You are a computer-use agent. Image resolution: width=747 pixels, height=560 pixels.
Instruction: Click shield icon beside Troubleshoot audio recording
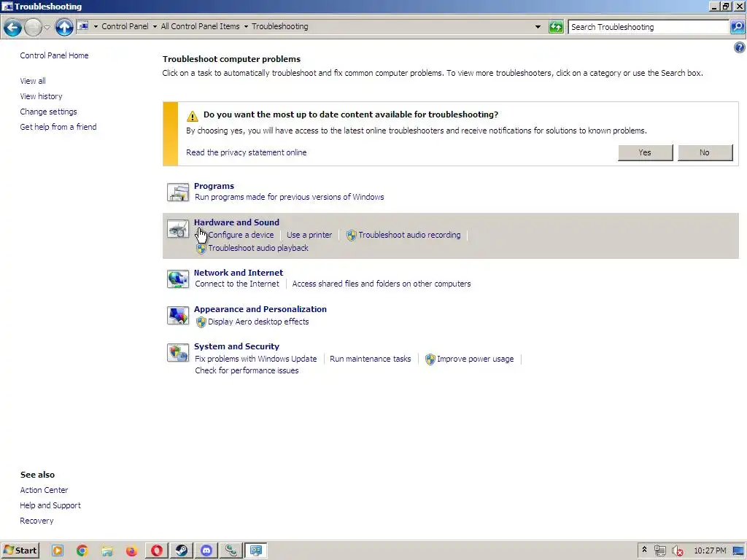[351, 236]
